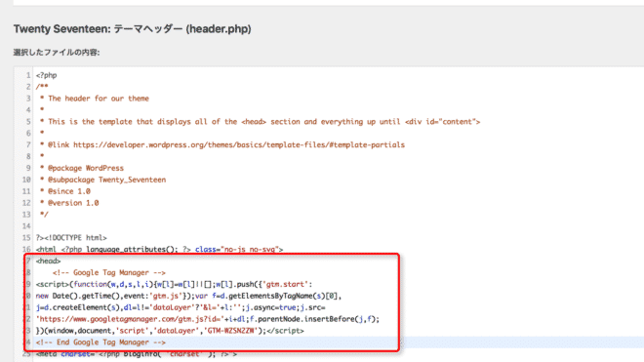
Task: Click the html language_attributes line
Action: (159, 249)
